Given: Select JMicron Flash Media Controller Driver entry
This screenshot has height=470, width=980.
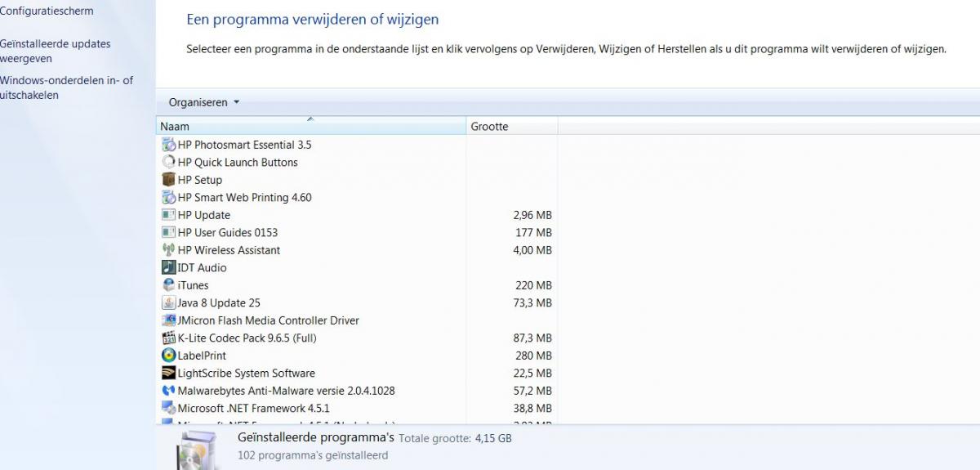Looking at the screenshot, I should pos(269,320).
